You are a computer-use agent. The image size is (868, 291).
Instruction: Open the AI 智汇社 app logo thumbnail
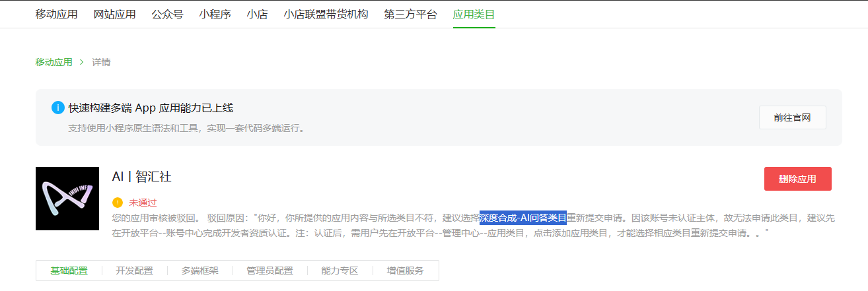click(x=67, y=199)
